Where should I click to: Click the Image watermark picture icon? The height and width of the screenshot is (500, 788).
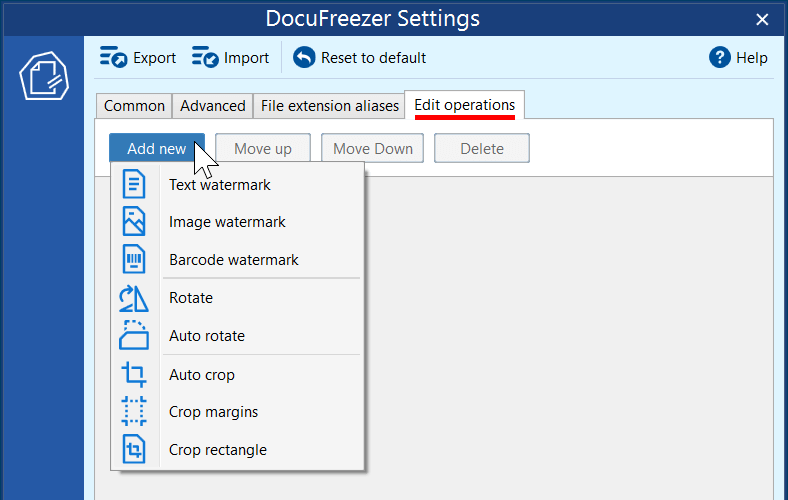click(134, 222)
